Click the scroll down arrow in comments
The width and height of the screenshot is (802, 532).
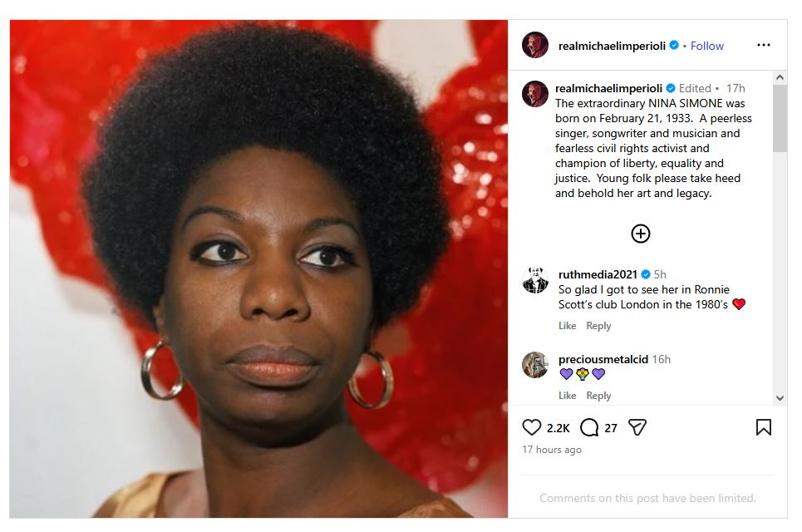pyautogui.click(x=780, y=398)
